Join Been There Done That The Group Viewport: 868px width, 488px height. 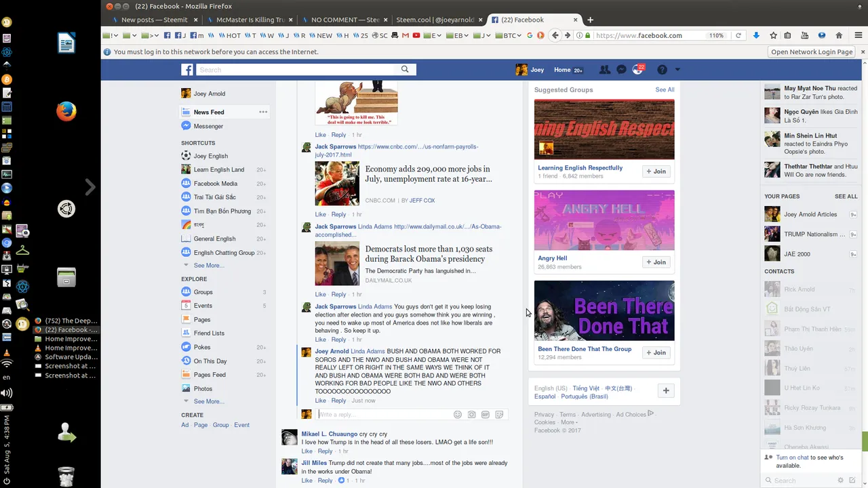[x=656, y=352]
